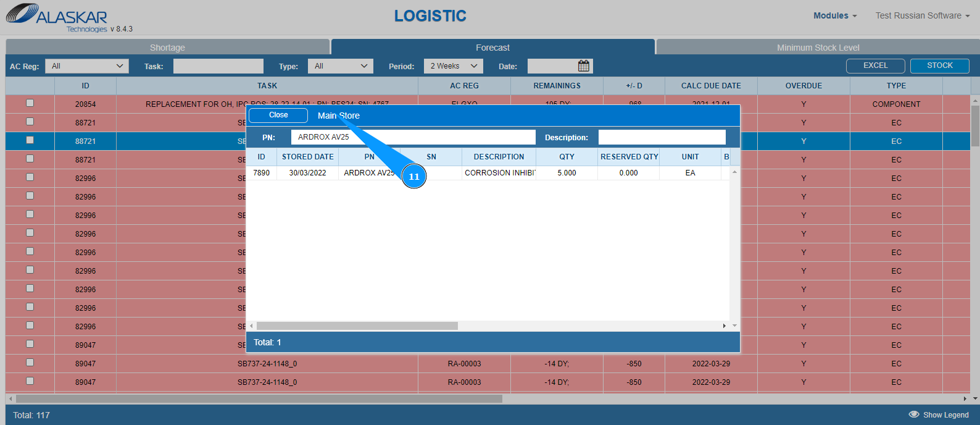The width and height of the screenshot is (980, 425).
Task: Open the Type filter dropdown
Action: [341, 66]
